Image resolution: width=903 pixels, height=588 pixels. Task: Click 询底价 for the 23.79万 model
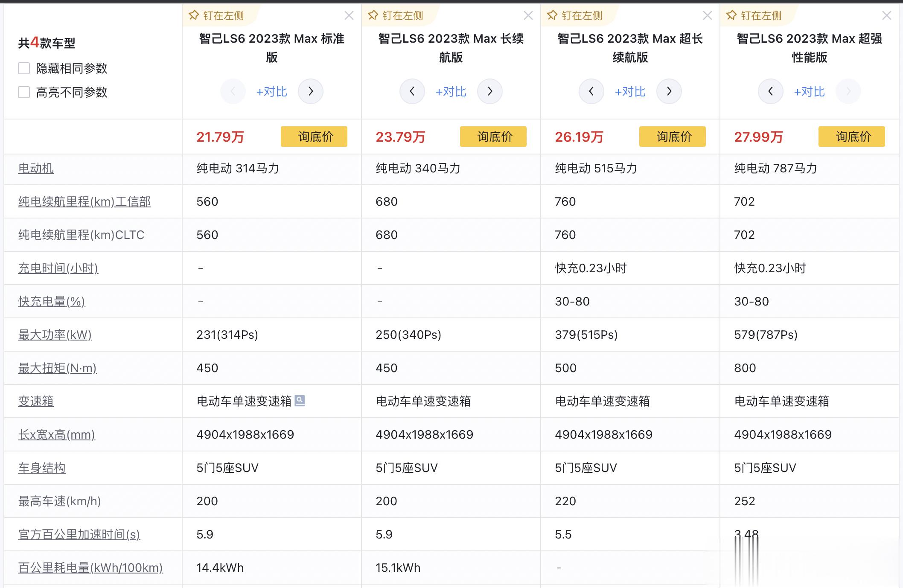493,137
